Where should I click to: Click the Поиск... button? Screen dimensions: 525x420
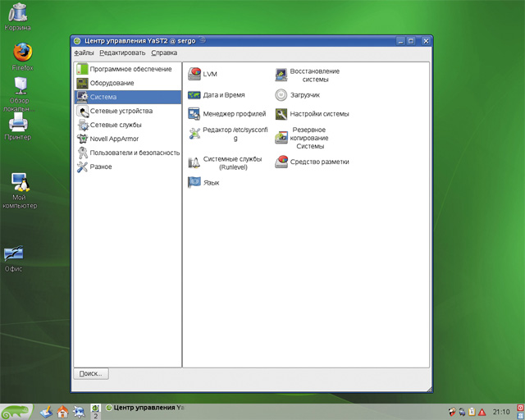(x=91, y=373)
